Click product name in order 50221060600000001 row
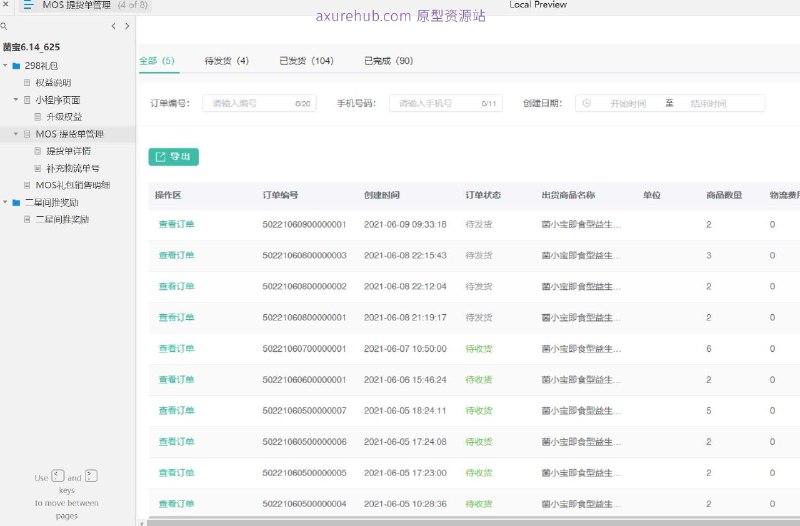 (x=581, y=380)
